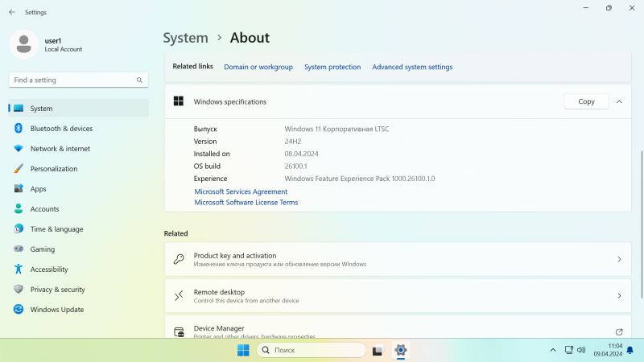This screenshot has width=644, height=362.
Task: Select the Time & language globe icon
Action: tap(19, 229)
